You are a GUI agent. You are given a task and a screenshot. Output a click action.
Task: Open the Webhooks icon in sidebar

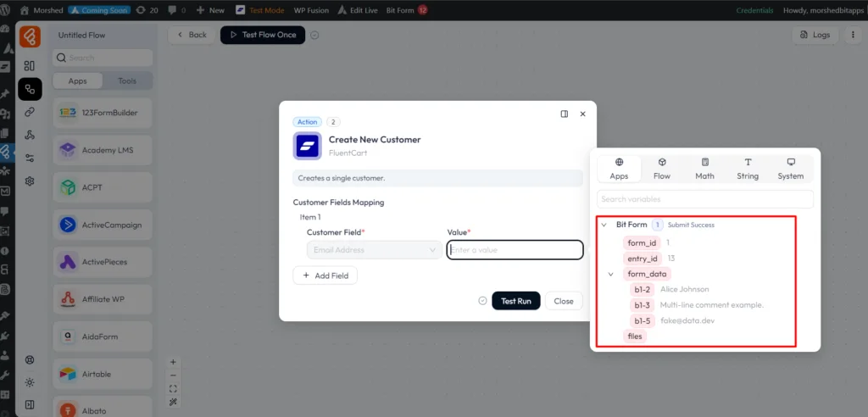point(30,135)
